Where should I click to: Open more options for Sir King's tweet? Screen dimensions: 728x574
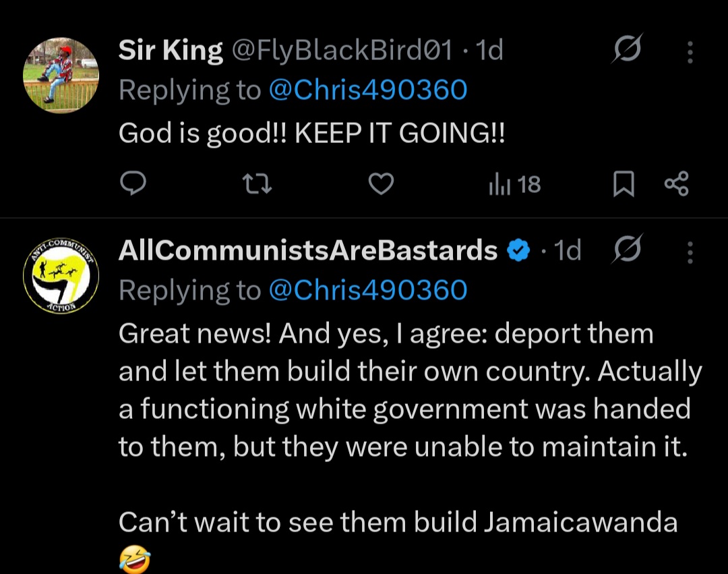point(690,51)
